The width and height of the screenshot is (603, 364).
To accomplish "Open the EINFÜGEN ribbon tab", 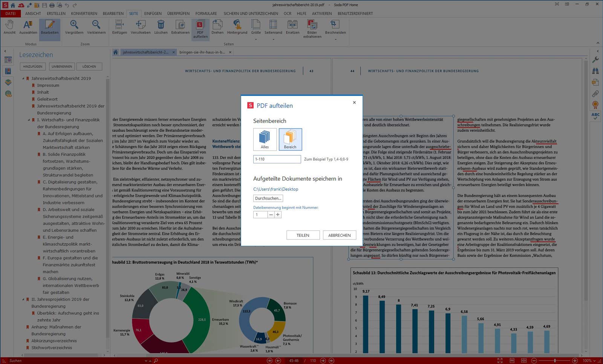I will 153,14.
